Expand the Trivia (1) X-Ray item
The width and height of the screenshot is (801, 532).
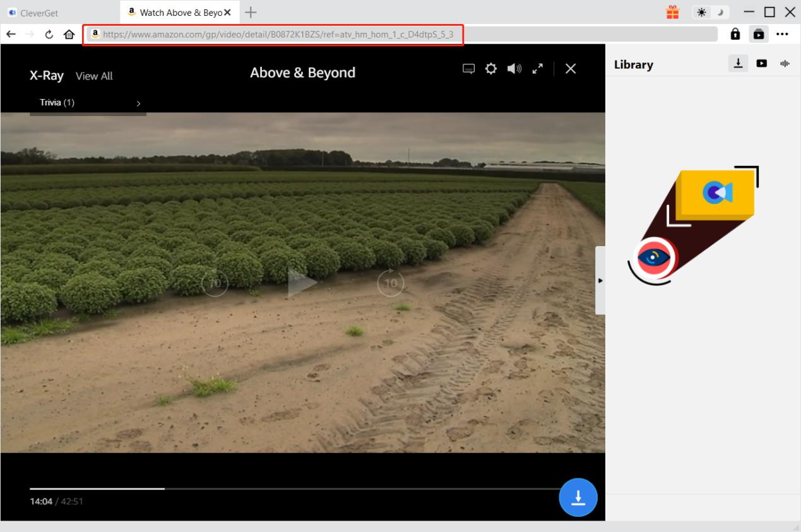[88, 103]
